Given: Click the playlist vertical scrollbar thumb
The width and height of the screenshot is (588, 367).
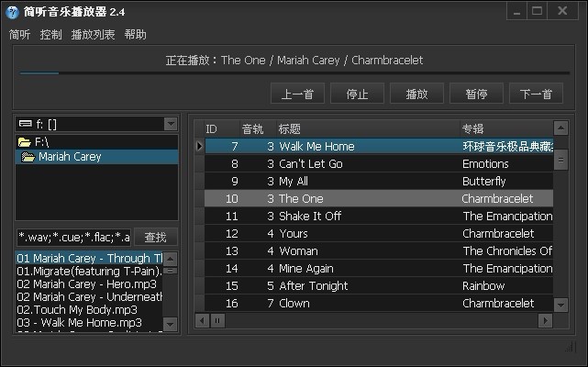Looking at the screenshot, I should (560, 160).
